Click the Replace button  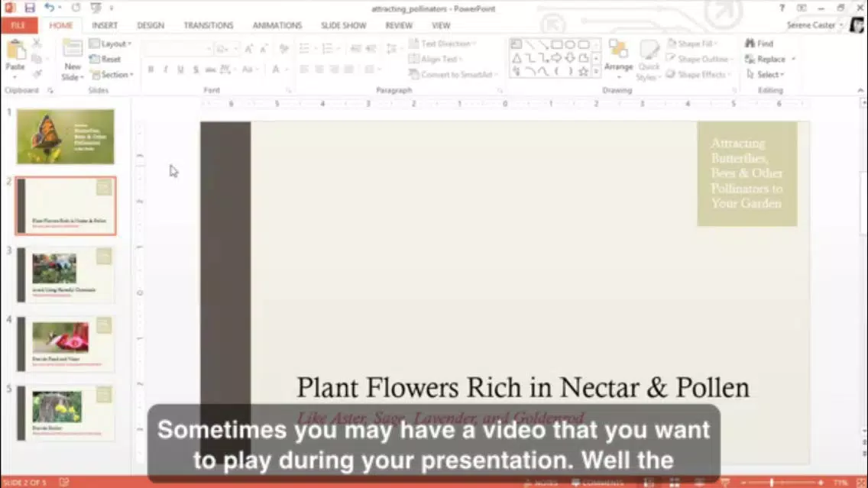tap(770, 59)
